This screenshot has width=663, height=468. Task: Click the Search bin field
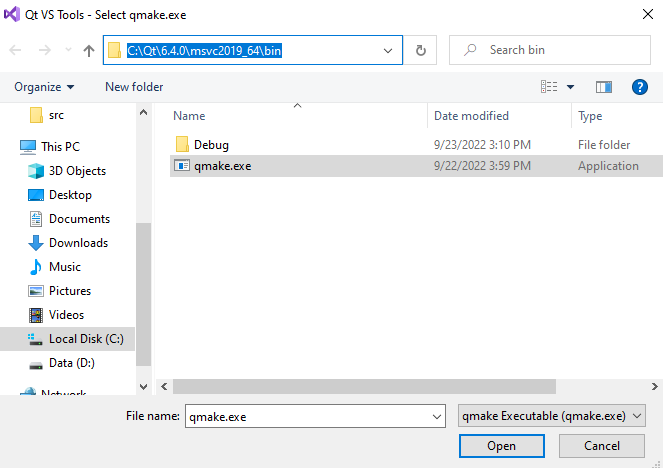click(x=550, y=50)
